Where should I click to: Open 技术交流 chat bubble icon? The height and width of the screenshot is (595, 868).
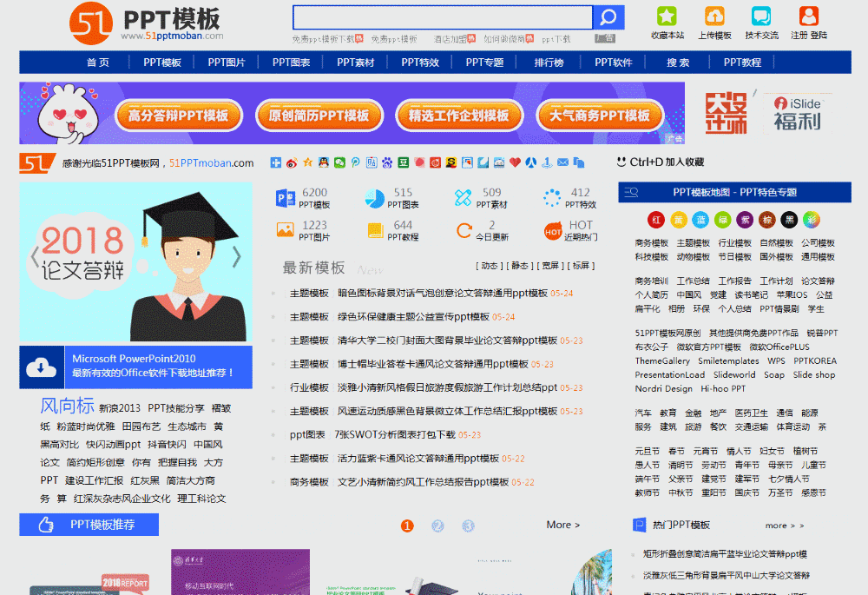(761, 17)
